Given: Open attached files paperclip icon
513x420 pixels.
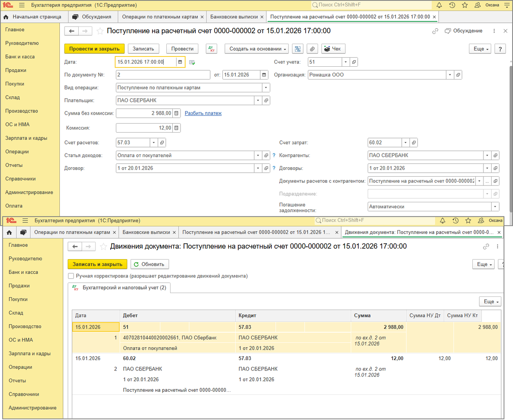Looking at the screenshot, I should click(313, 49).
